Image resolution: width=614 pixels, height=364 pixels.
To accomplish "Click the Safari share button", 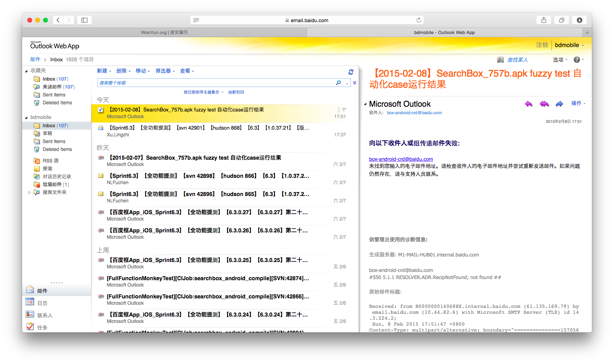I will pyautogui.click(x=544, y=20).
